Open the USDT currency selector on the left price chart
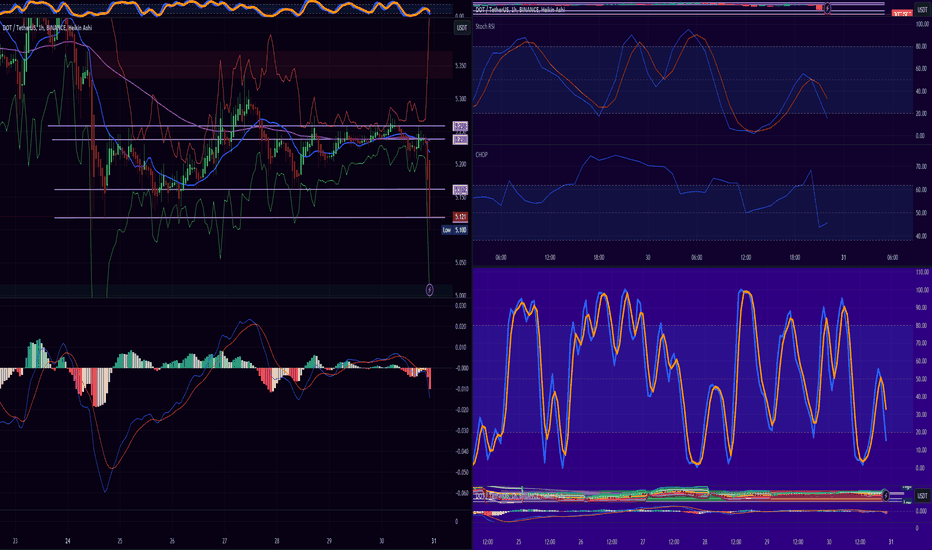This screenshot has height=550, width=932. [462, 28]
